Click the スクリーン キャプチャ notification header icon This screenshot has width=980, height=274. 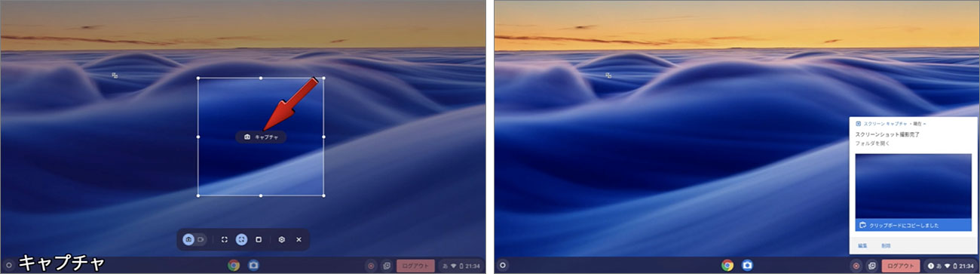(x=859, y=123)
